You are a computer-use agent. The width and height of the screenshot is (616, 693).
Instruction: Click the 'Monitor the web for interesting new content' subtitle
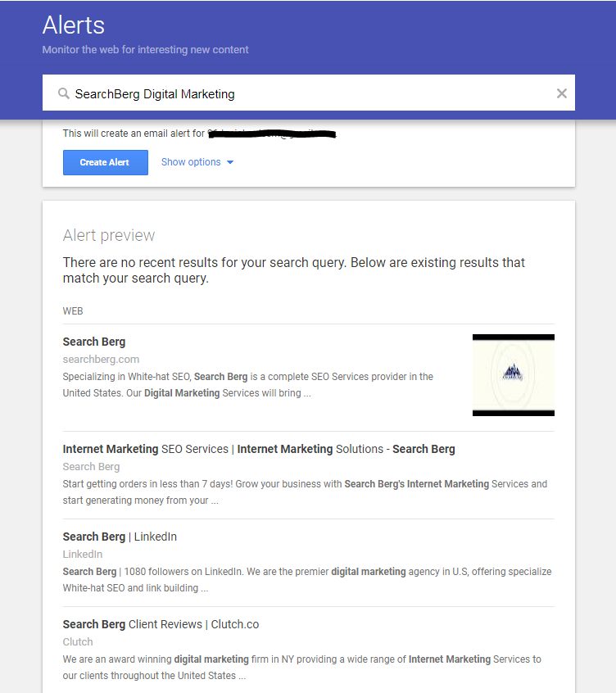pos(145,49)
